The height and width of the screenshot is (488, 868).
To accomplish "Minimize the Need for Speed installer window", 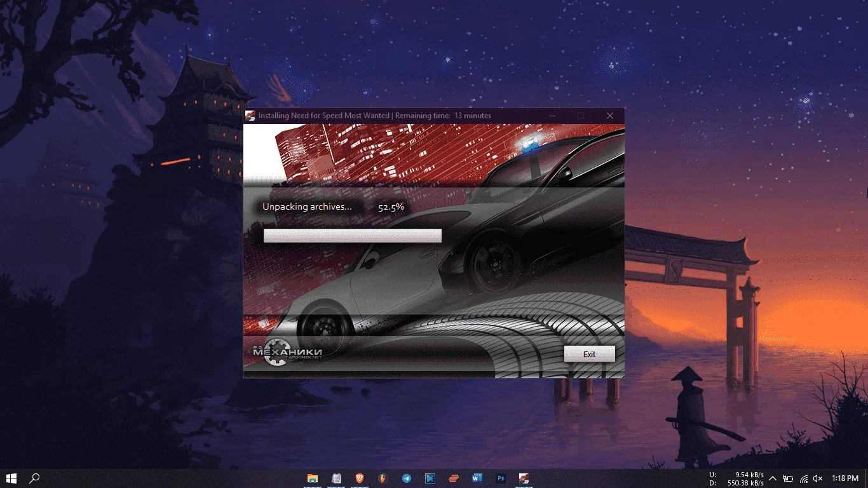I will [551, 116].
